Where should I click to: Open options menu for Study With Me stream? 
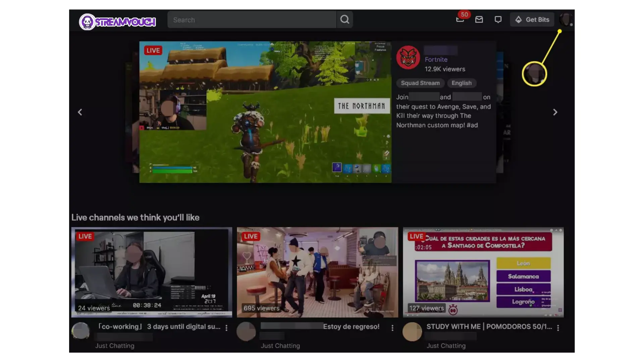coord(558,328)
